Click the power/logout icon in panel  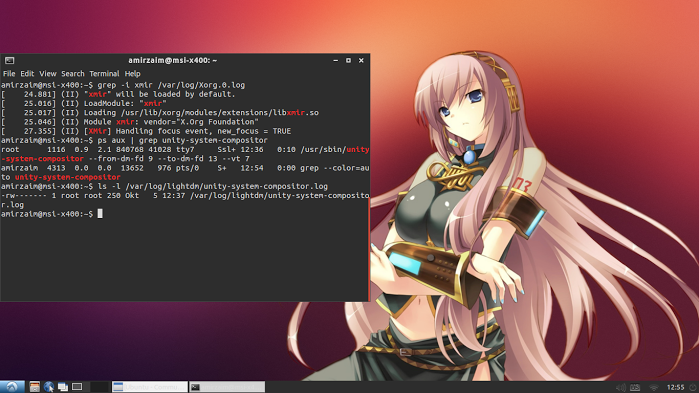(x=694, y=387)
